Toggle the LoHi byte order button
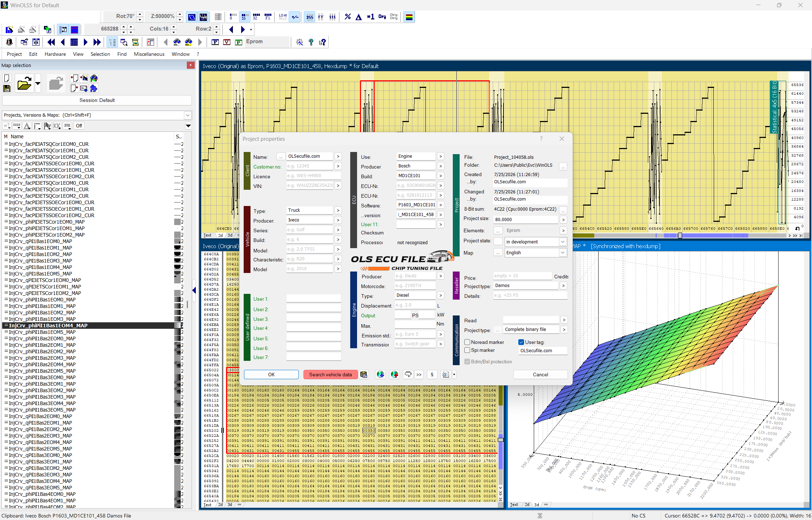 (283, 17)
